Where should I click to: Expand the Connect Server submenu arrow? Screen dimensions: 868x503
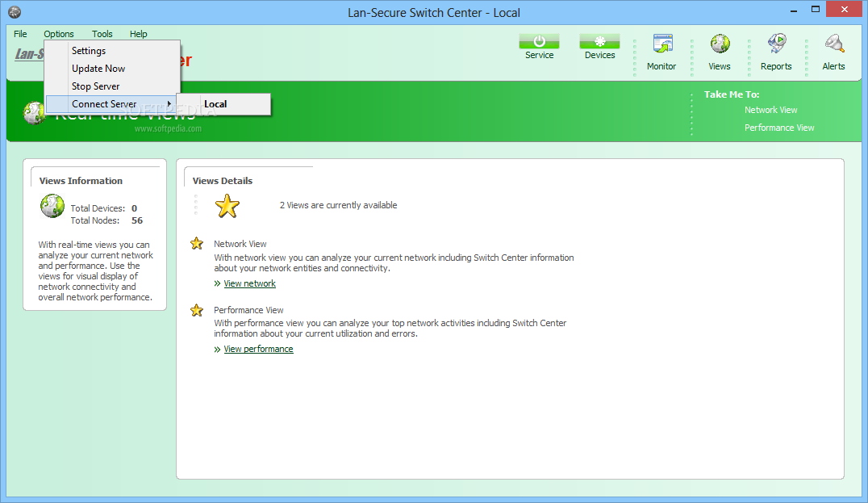[x=169, y=103]
